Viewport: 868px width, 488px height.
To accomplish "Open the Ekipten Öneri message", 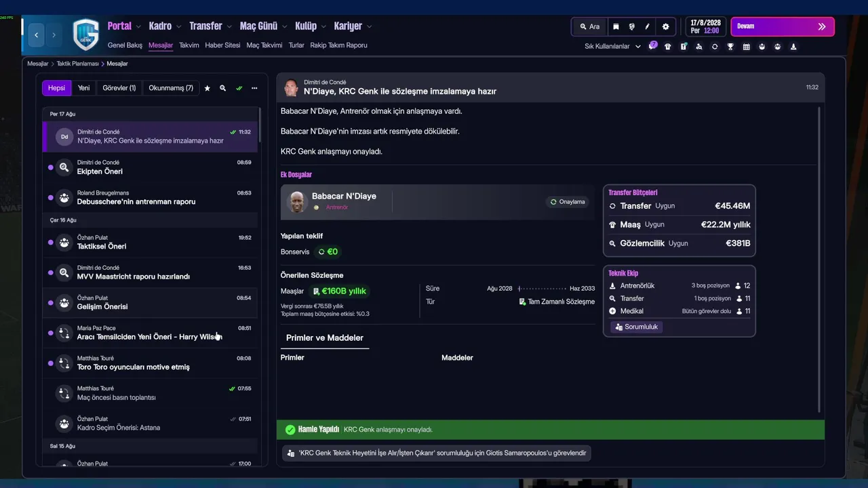I will click(x=150, y=167).
